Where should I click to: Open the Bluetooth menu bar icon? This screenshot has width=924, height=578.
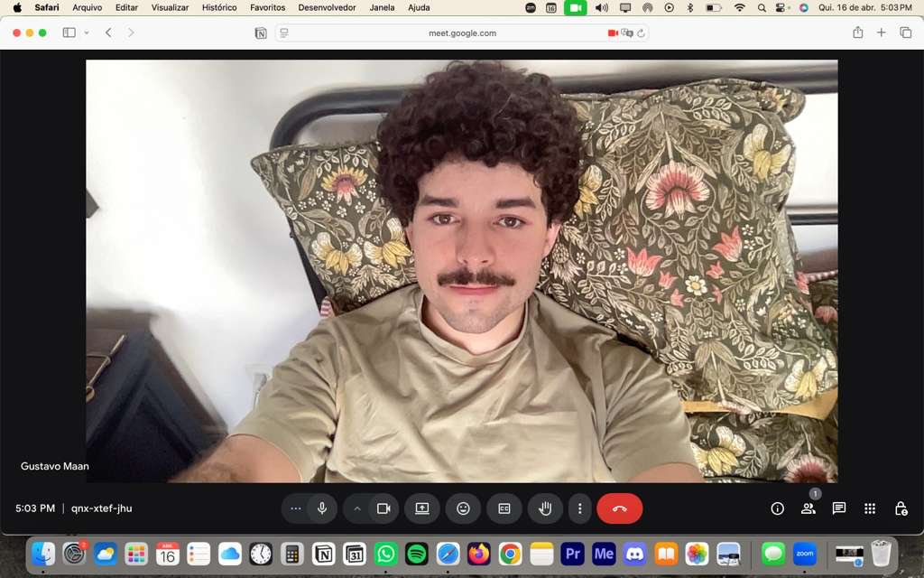(x=690, y=7)
